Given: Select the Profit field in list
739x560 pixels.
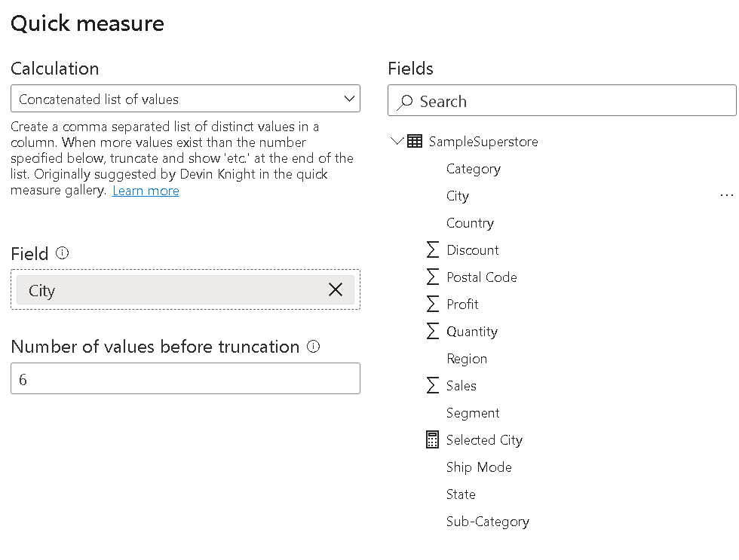Looking at the screenshot, I should click(462, 304).
